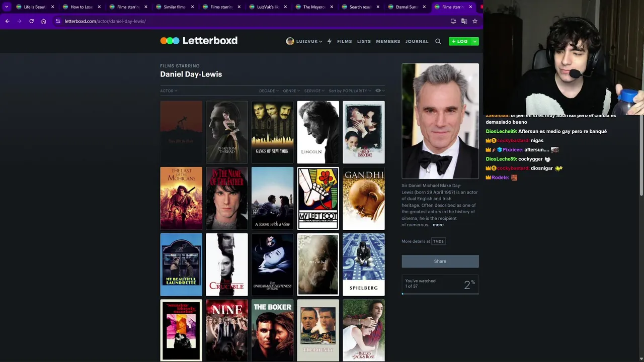Open the MEMBERS nav item
The width and height of the screenshot is (644, 362).
click(x=388, y=41)
